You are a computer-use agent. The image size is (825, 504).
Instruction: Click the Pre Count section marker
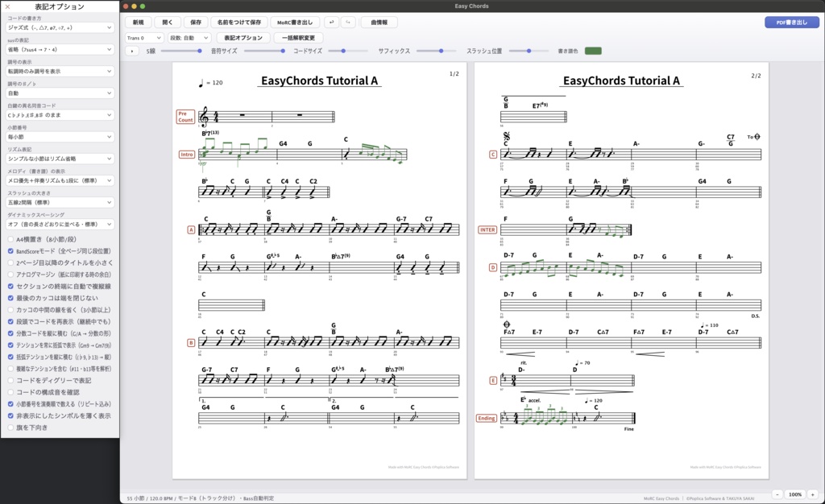point(185,117)
